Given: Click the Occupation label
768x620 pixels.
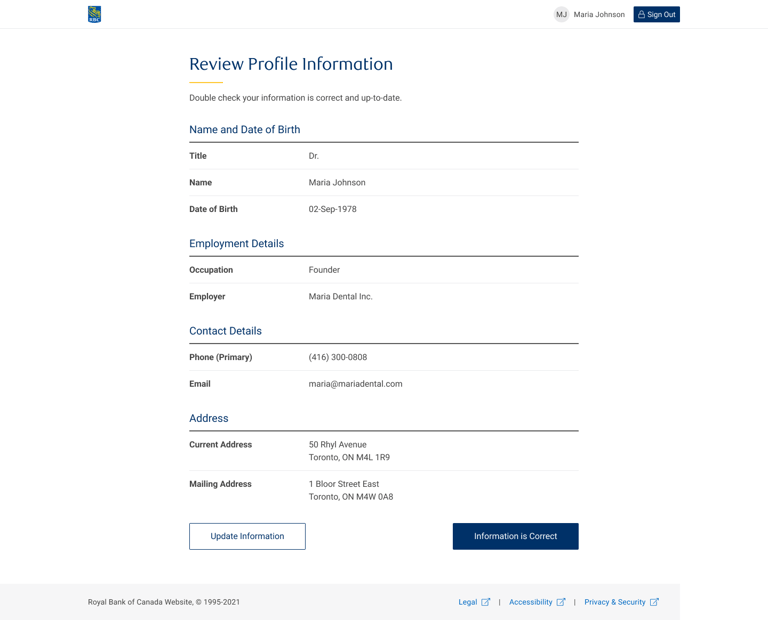Looking at the screenshot, I should [x=211, y=270].
